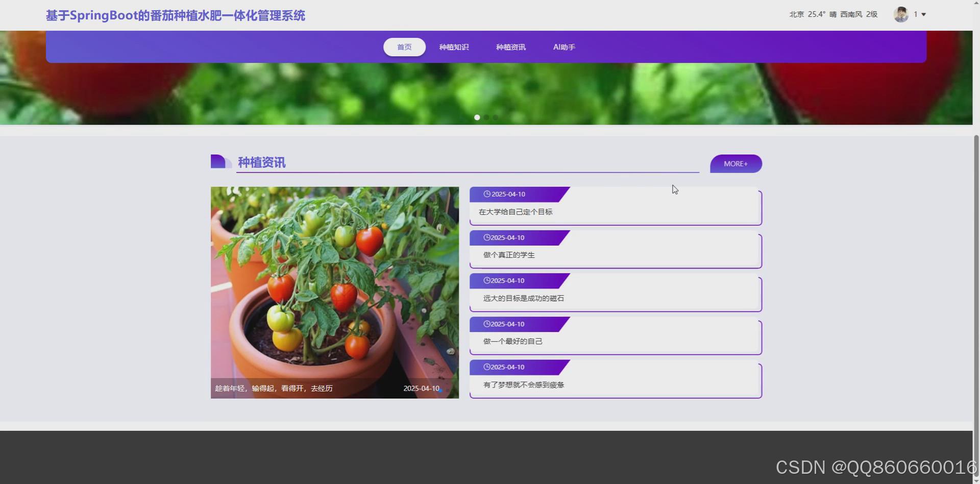
Task: Click the purple icon beside 种植资讯 heading
Action: (x=221, y=161)
